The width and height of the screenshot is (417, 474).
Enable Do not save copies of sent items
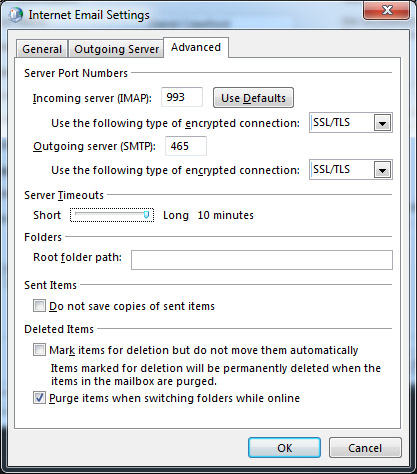pos(39,306)
